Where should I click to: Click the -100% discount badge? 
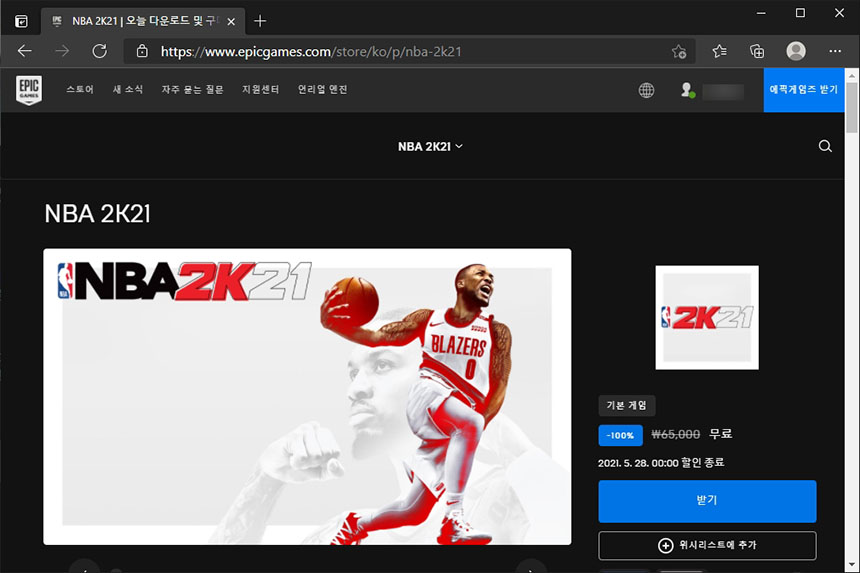[x=620, y=435]
